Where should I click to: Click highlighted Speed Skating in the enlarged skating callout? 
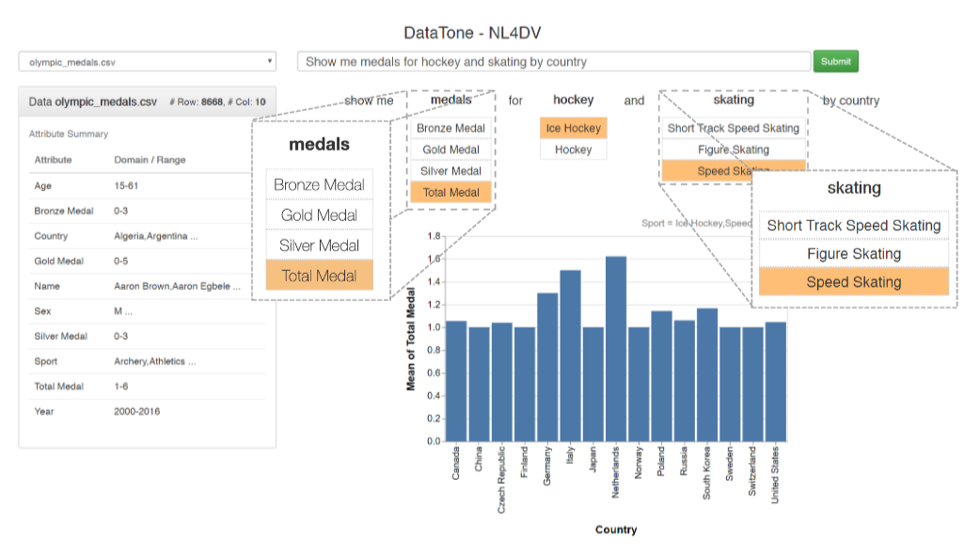pyautogui.click(x=853, y=282)
